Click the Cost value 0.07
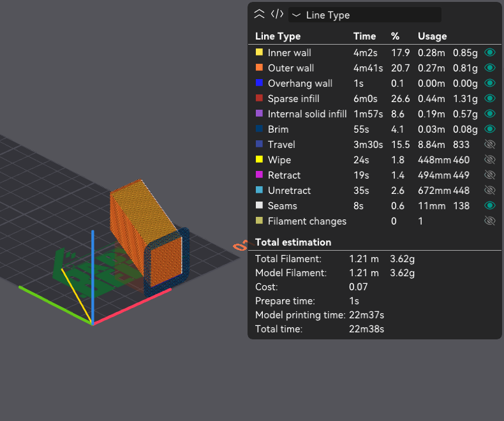The image size is (504, 421). tap(358, 287)
